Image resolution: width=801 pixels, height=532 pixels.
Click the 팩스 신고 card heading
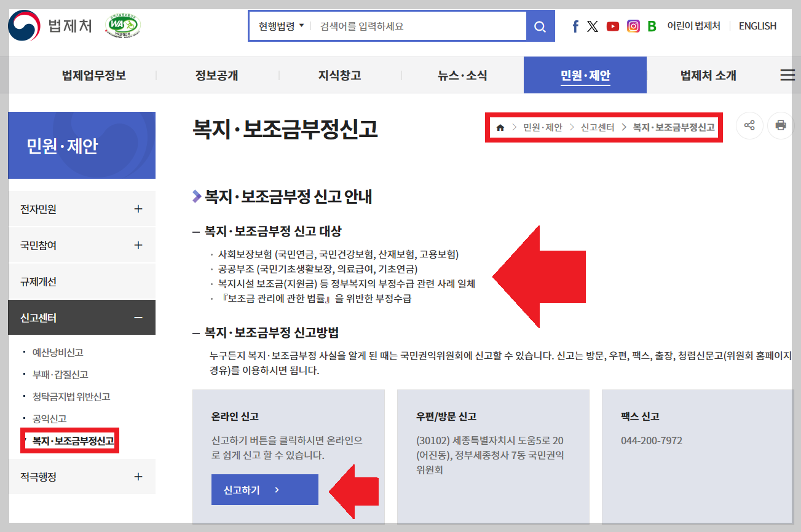[640, 417]
